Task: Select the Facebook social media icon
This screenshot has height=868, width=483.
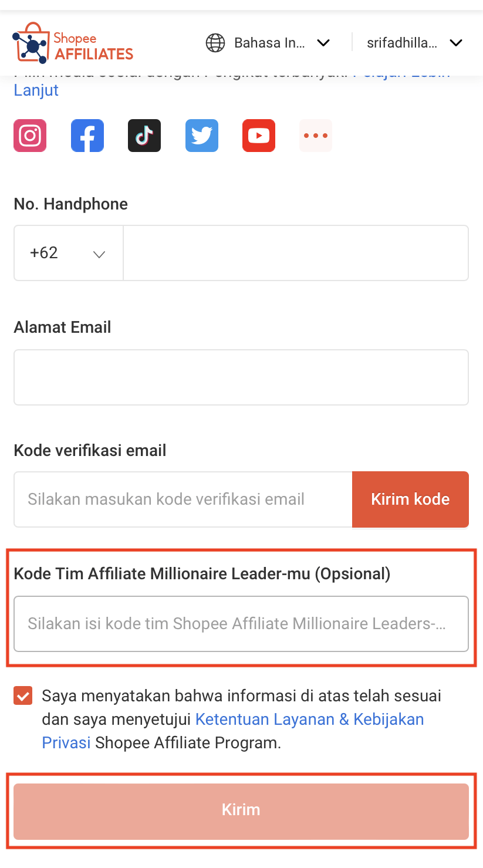Action: [87, 136]
